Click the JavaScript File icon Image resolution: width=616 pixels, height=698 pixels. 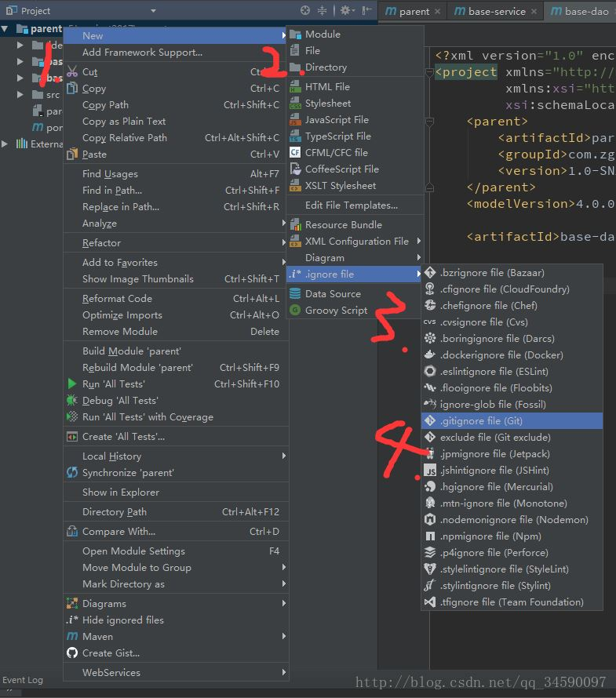click(295, 120)
